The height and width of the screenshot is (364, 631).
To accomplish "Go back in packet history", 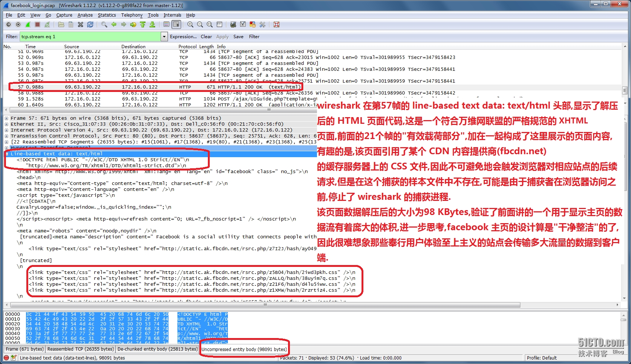I will (x=114, y=24).
